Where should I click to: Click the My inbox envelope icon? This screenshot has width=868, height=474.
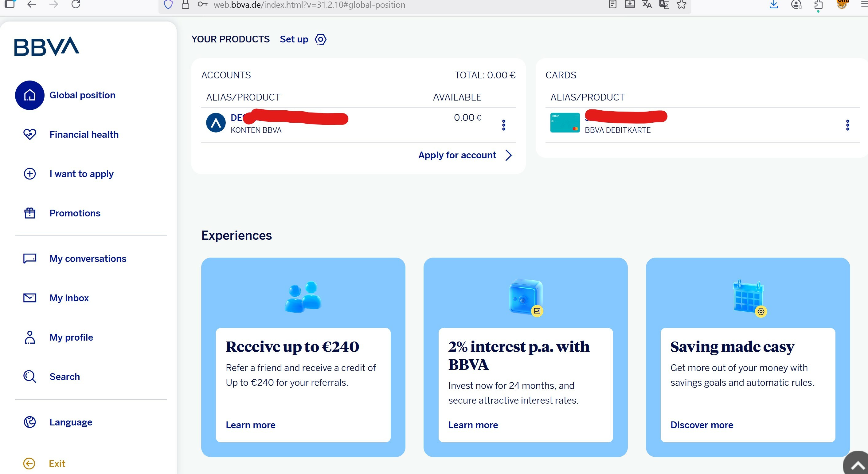point(30,298)
